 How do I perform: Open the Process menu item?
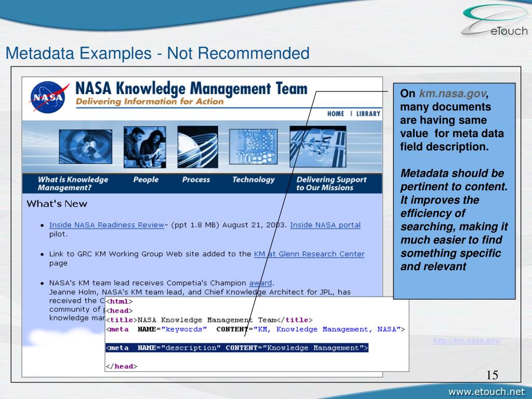click(196, 179)
